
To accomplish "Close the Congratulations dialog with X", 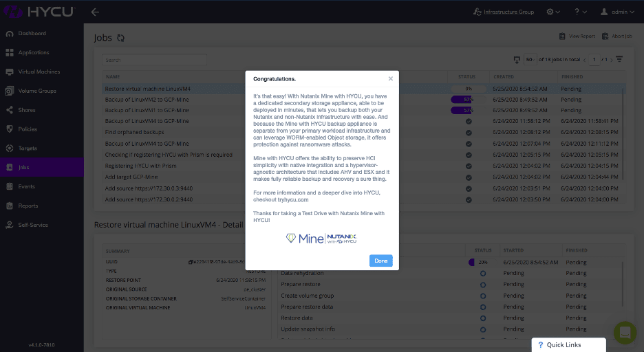I will pos(391,79).
